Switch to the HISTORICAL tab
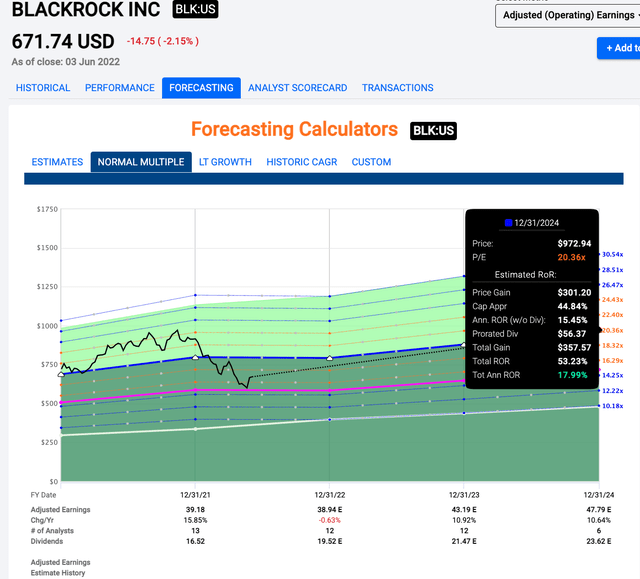 click(43, 88)
